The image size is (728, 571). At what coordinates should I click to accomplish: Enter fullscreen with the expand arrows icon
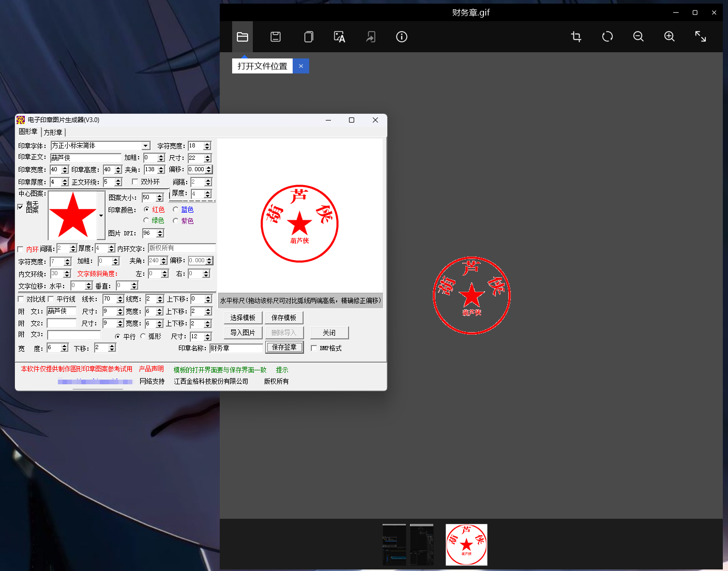pyautogui.click(x=701, y=36)
